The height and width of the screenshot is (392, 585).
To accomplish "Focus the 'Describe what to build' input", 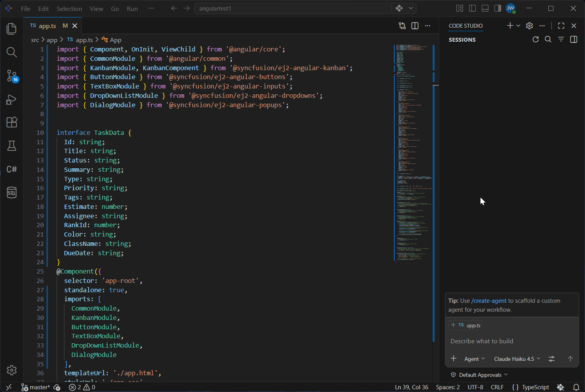I will coord(512,341).
